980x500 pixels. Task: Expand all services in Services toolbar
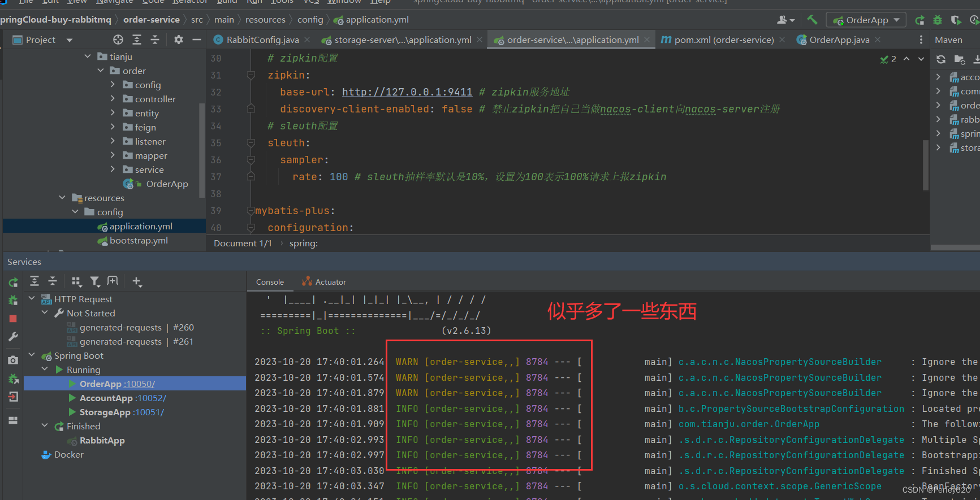34,281
